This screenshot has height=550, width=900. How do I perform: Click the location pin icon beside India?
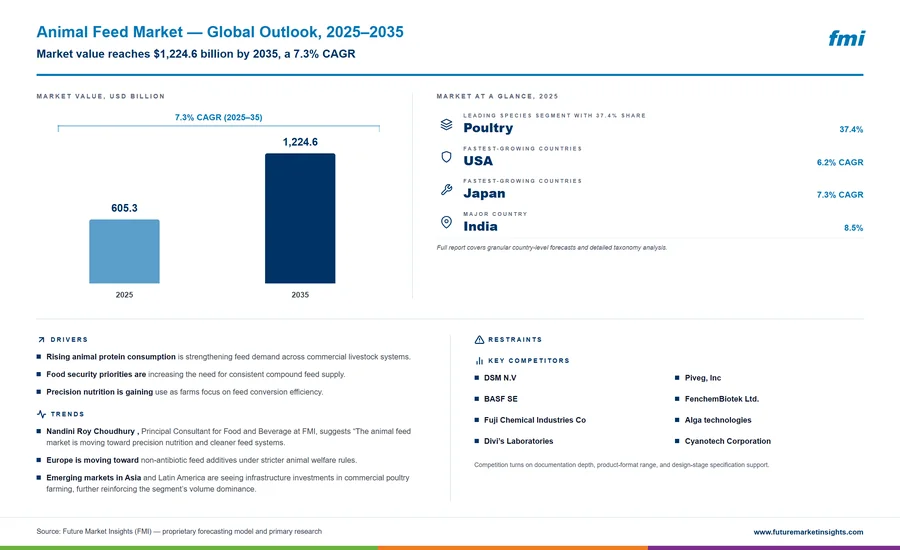click(x=446, y=222)
